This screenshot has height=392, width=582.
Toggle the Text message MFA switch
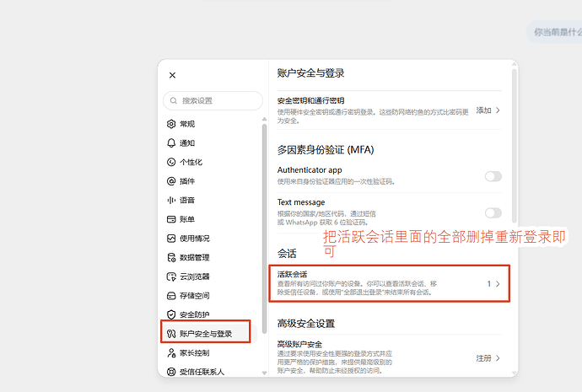(493, 213)
